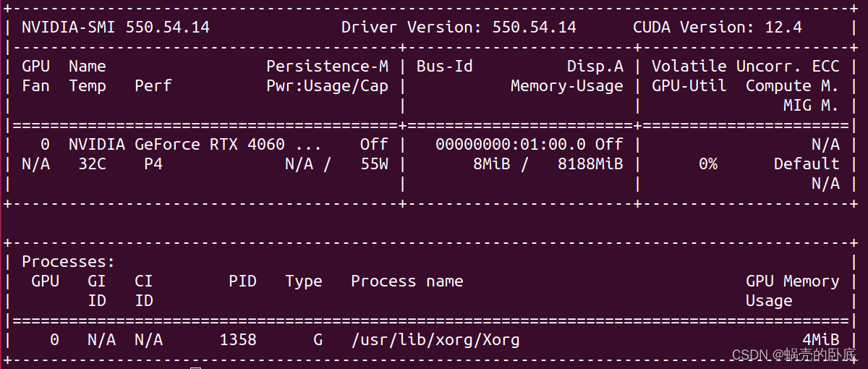Select the Driver Version: 550.54.14 text
The height and width of the screenshot is (369, 868).
(459, 27)
